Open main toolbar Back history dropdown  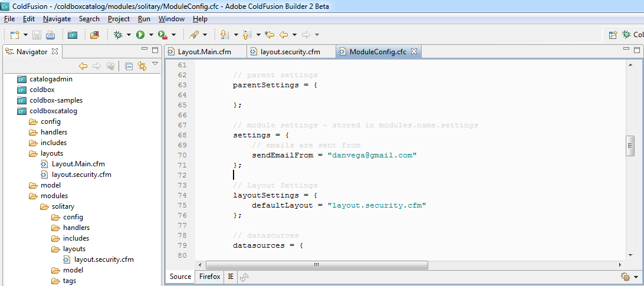pyautogui.click(x=294, y=35)
